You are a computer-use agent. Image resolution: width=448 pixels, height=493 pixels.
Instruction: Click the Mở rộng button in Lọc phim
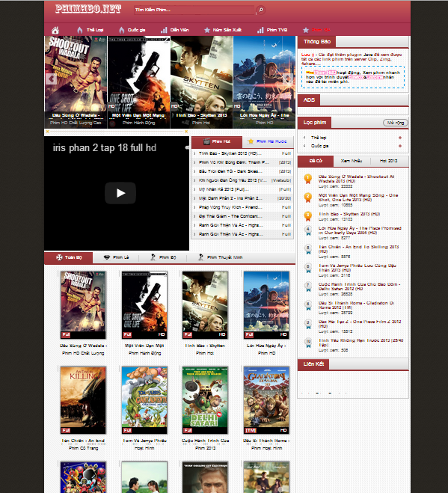pyautogui.click(x=396, y=123)
